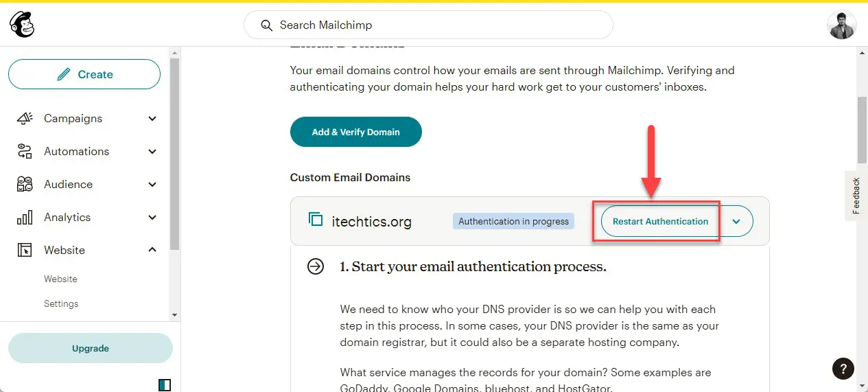Click the arrow circle beside step 1
Image resolution: width=868 pixels, height=392 pixels.
pyautogui.click(x=316, y=266)
